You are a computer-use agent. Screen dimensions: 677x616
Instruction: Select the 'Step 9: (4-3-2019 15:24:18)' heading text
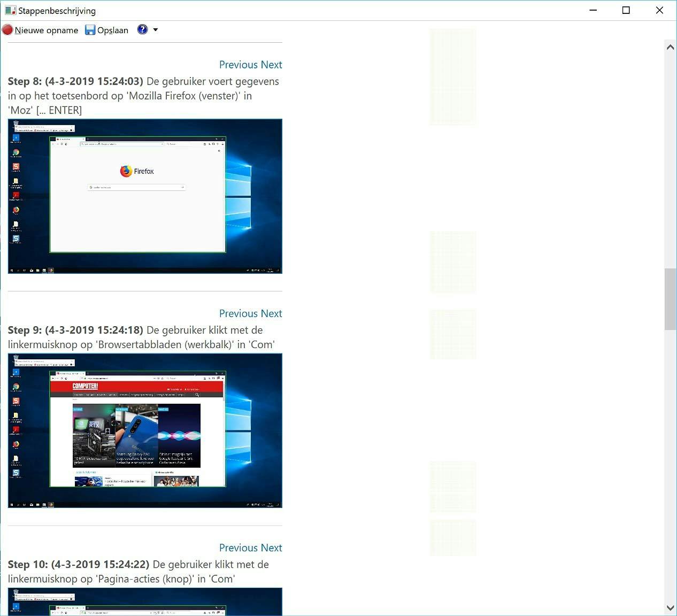coord(75,330)
